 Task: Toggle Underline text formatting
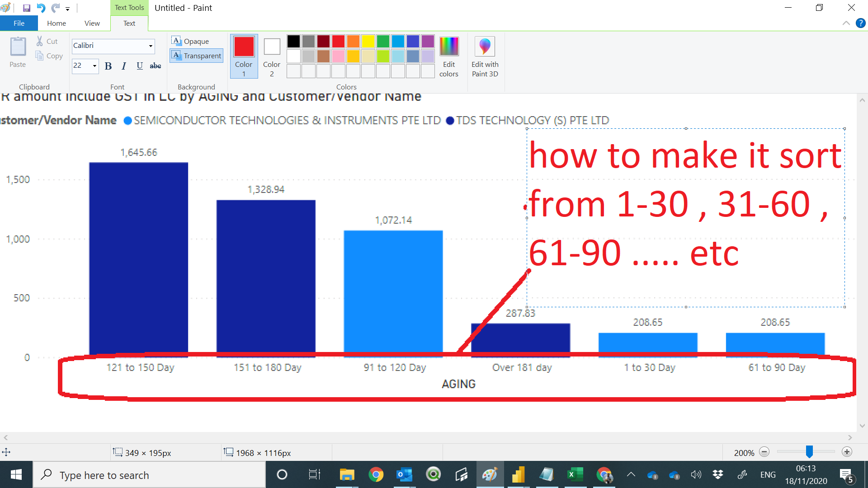pos(140,66)
